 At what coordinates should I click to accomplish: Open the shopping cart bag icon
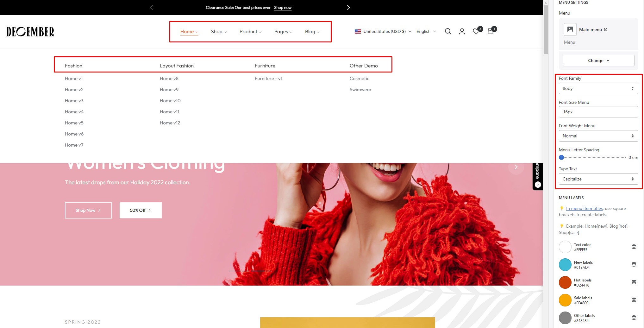click(x=491, y=31)
